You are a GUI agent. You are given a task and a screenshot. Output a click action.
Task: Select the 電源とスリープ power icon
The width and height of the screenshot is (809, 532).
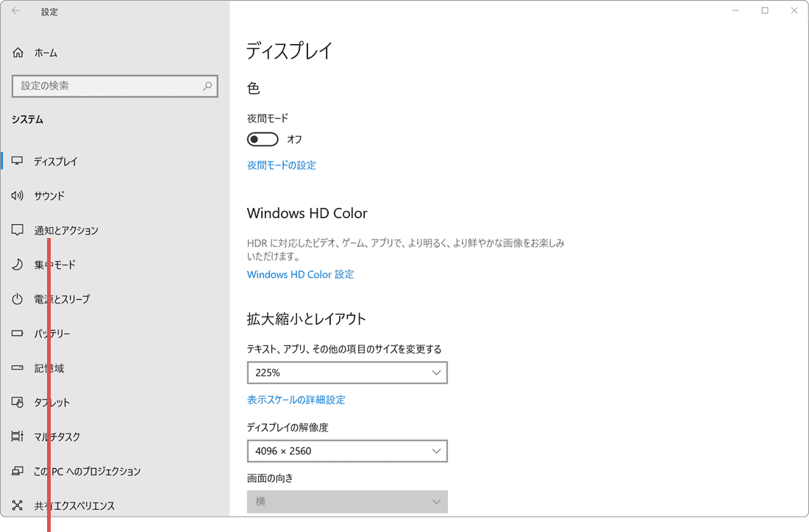tap(18, 299)
